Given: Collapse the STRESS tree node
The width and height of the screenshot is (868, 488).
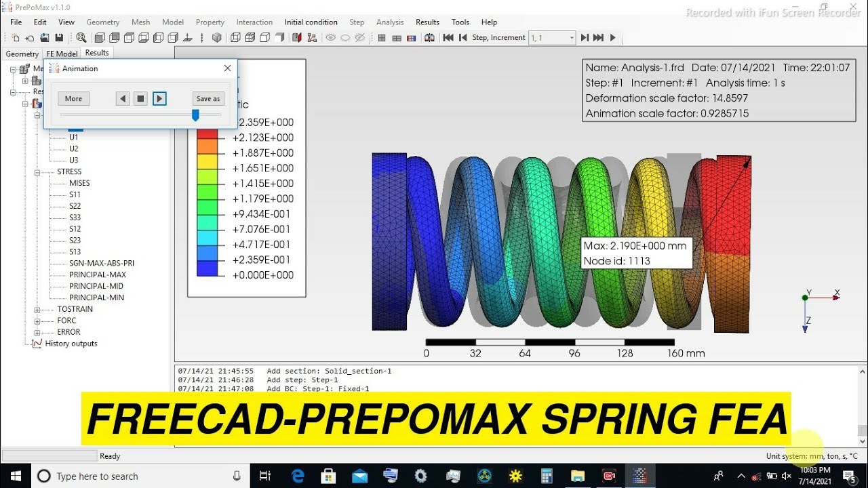Looking at the screenshot, I should pyautogui.click(x=39, y=172).
